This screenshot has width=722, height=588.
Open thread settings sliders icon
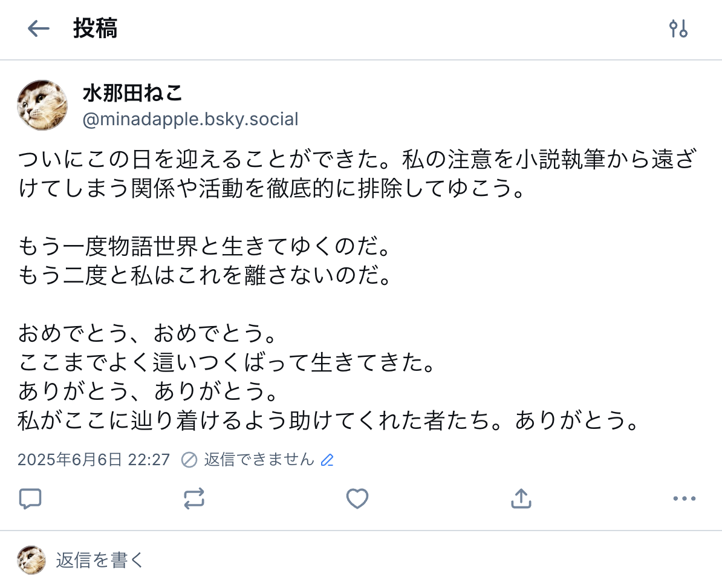tap(678, 28)
